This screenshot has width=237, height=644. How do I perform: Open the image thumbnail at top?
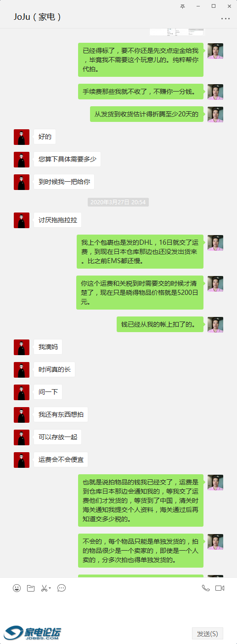pyautogui.click(x=176, y=31)
